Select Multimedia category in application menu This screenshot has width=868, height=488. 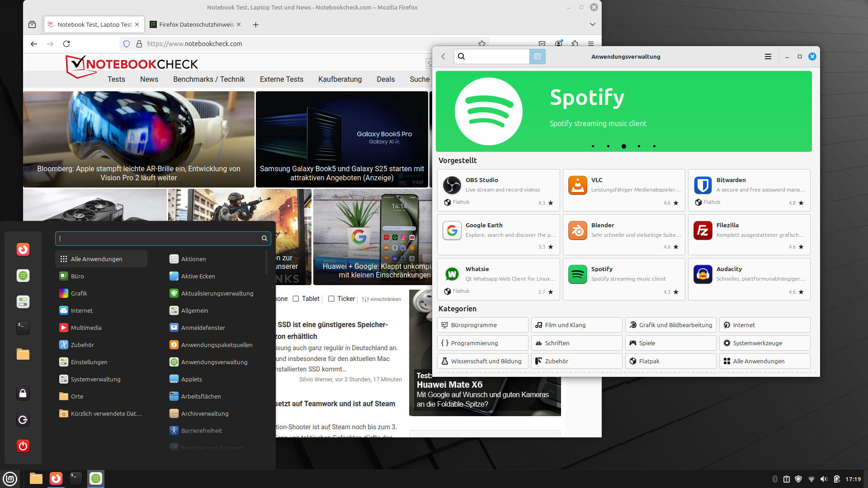(x=86, y=328)
